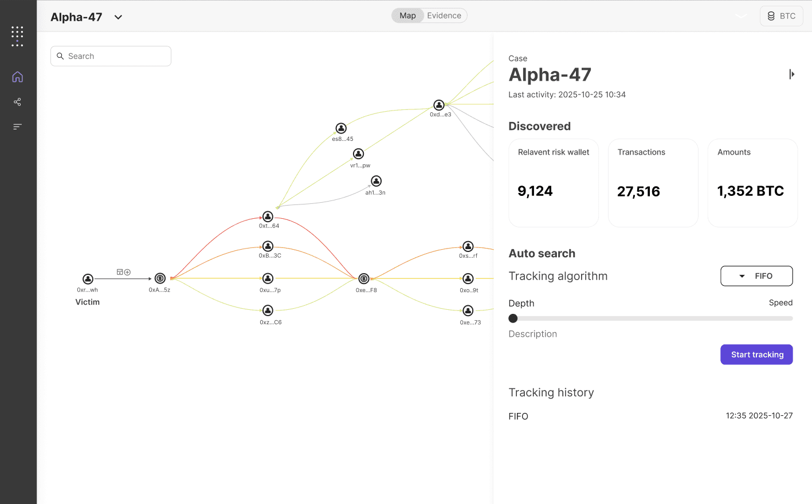The height and width of the screenshot is (504, 812).
Task: Click the Description field
Action: coord(532,334)
